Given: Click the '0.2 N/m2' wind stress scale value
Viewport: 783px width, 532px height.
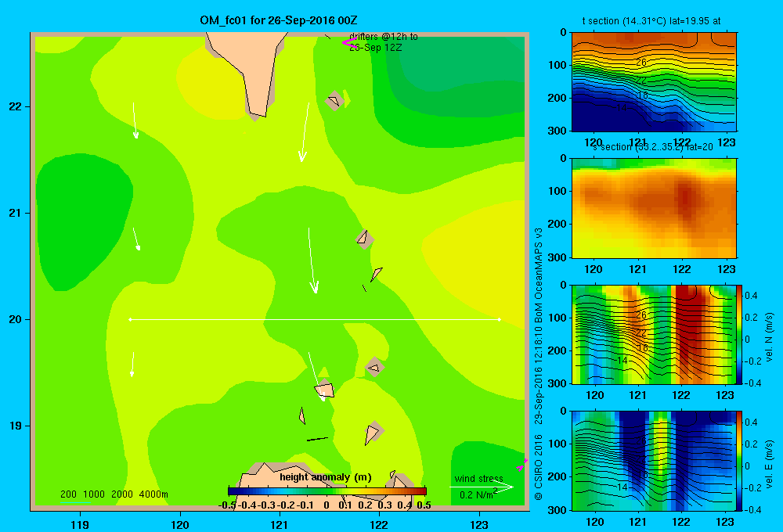Looking at the screenshot, I should point(478,494).
